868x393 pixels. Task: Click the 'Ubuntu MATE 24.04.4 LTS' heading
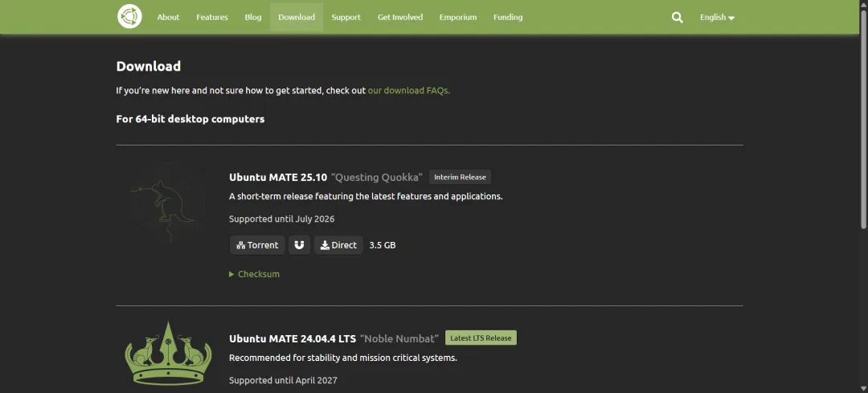pos(293,338)
